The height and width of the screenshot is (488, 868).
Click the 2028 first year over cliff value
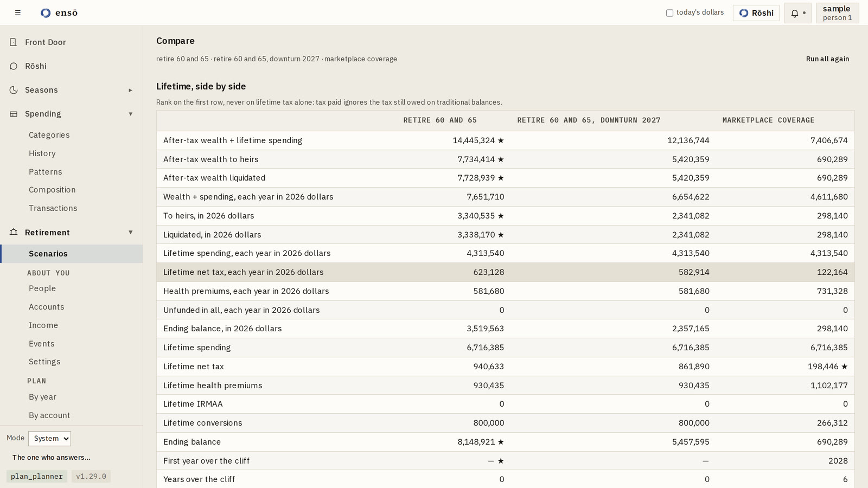point(838,461)
